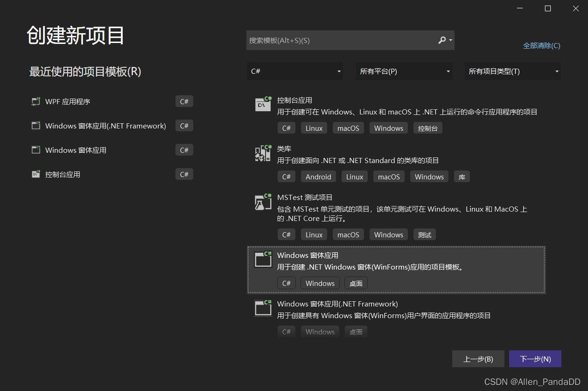This screenshot has width=588, height=391.
Task: Click the macOS tag under 控制台应用
Action: click(348, 128)
